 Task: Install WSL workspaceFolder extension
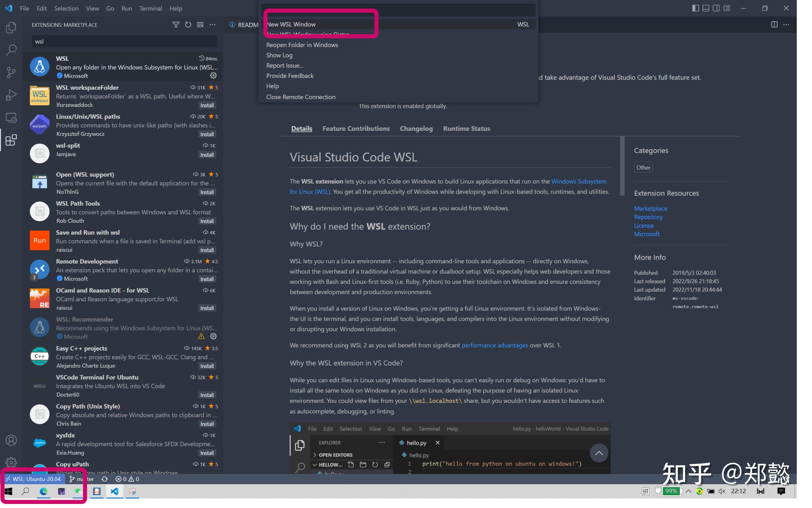(207, 105)
